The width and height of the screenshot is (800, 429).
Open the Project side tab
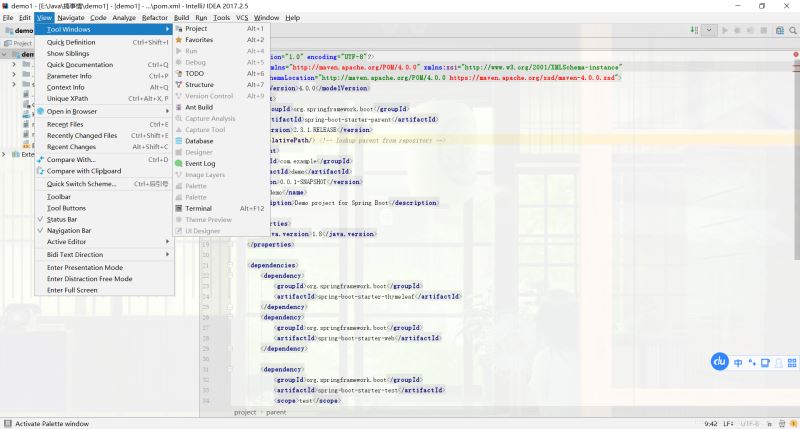(x=18, y=43)
